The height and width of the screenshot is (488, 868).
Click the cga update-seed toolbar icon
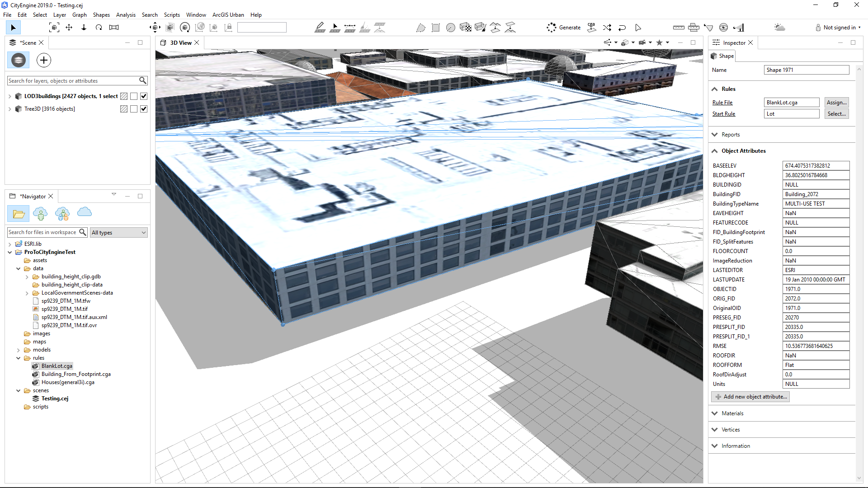click(x=592, y=28)
